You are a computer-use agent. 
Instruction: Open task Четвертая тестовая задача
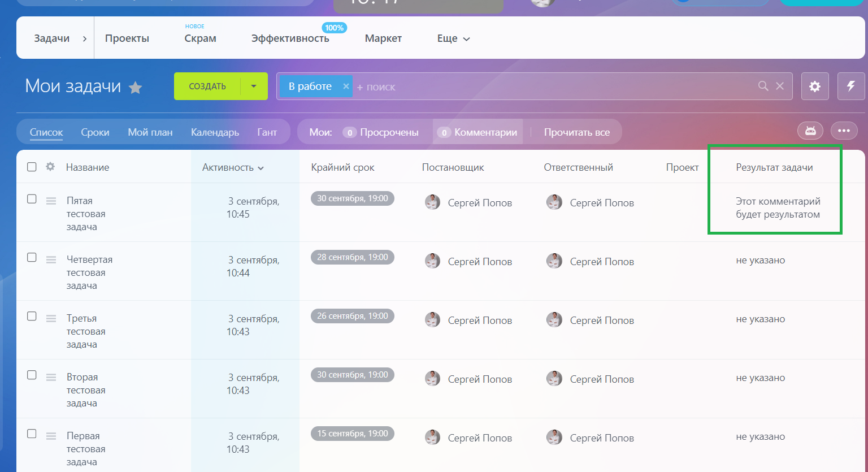[89, 272]
